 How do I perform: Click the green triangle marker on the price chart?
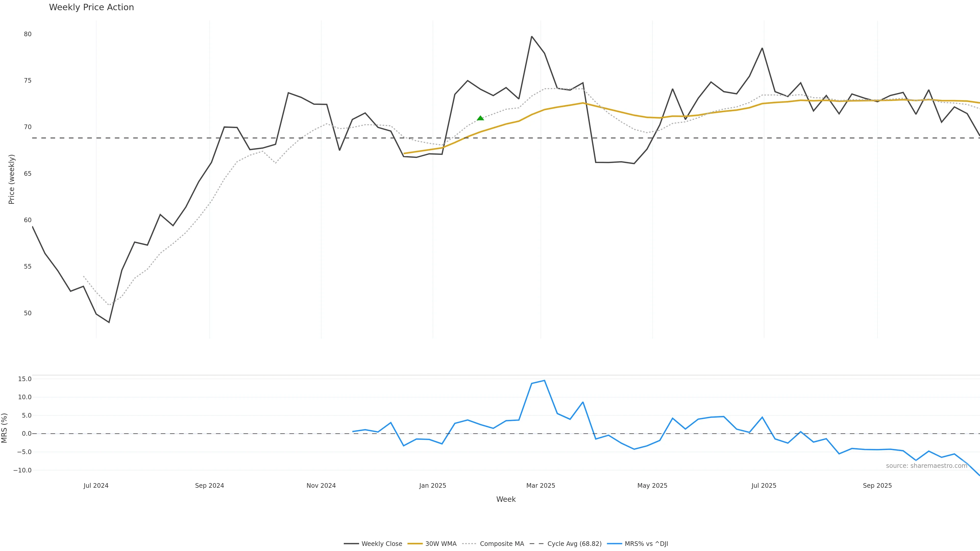click(480, 118)
